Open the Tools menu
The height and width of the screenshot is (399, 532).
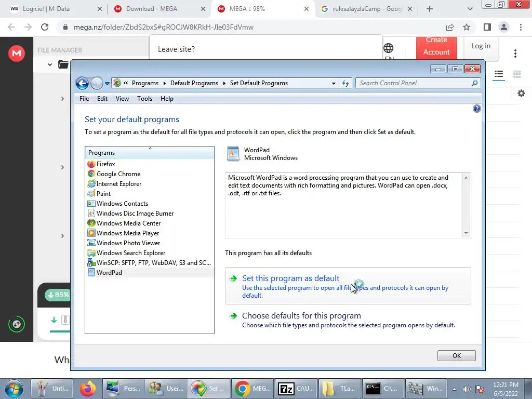pyautogui.click(x=144, y=99)
